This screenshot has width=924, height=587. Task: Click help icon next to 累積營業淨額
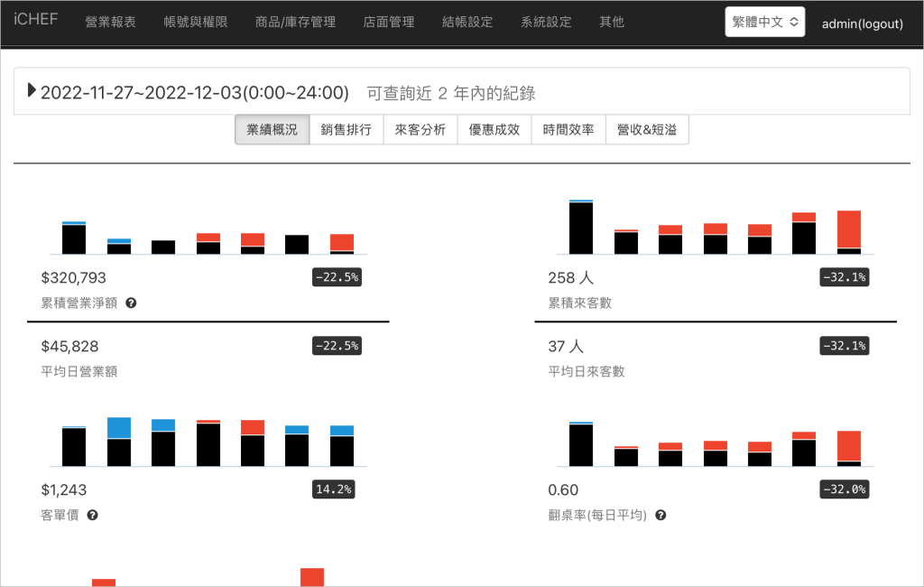tap(131, 303)
